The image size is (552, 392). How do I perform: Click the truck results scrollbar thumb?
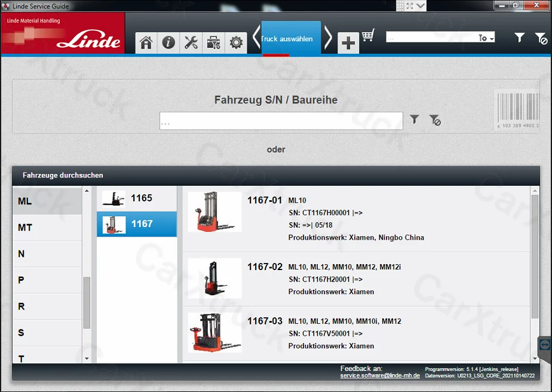(535, 257)
